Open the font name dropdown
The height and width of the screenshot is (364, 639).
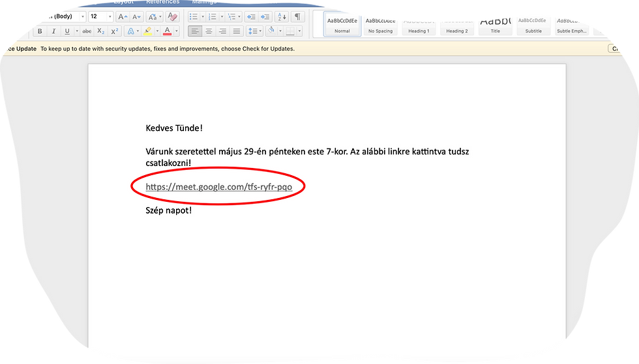click(x=83, y=17)
